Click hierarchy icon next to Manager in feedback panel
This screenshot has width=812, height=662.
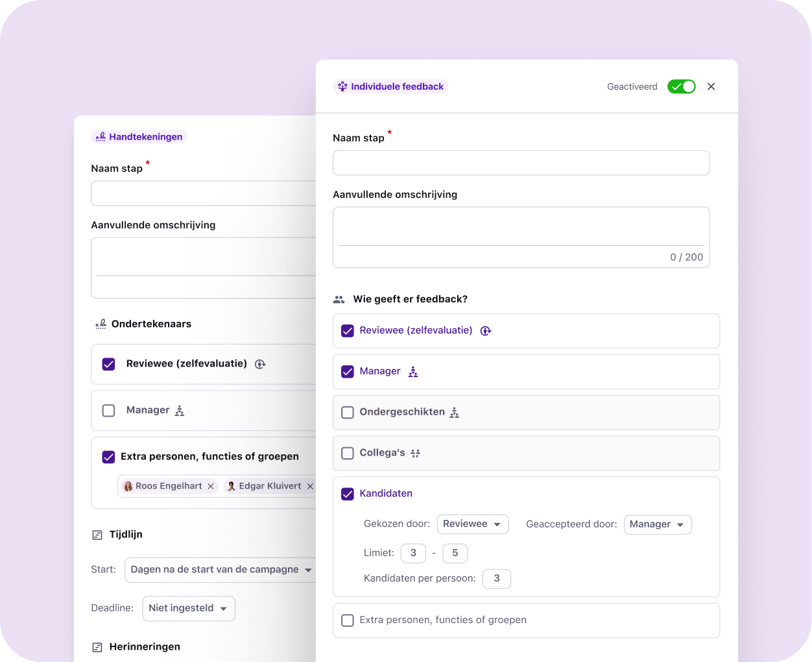413,372
